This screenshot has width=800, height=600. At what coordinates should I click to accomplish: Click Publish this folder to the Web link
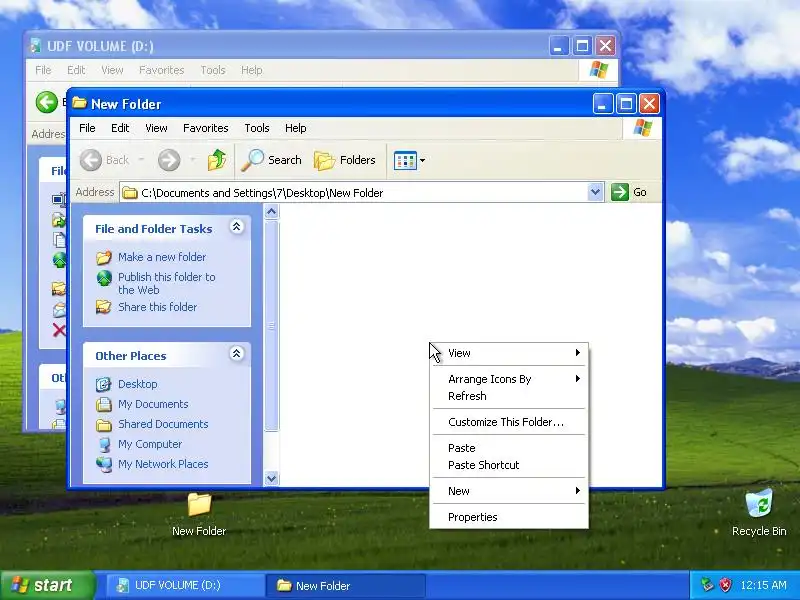click(167, 283)
